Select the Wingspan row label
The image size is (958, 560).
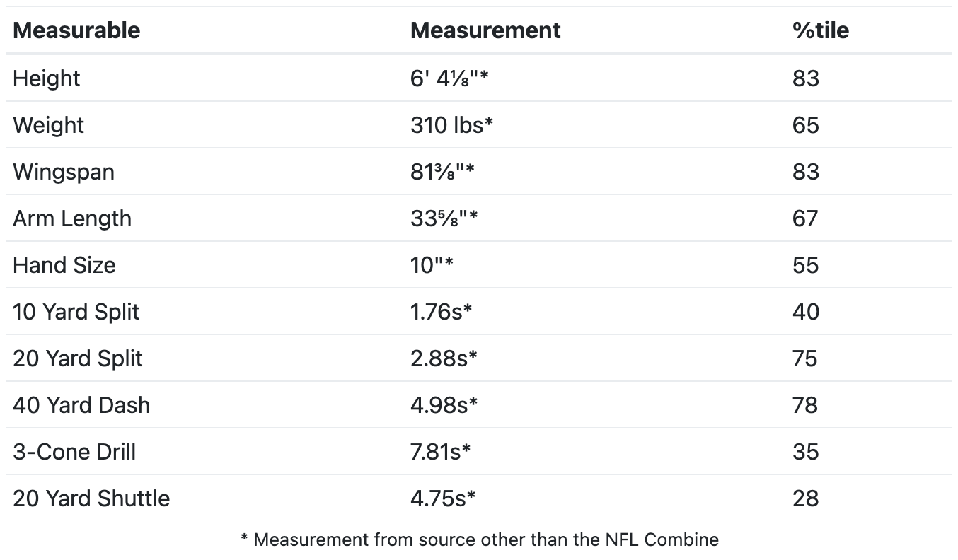(x=64, y=171)
